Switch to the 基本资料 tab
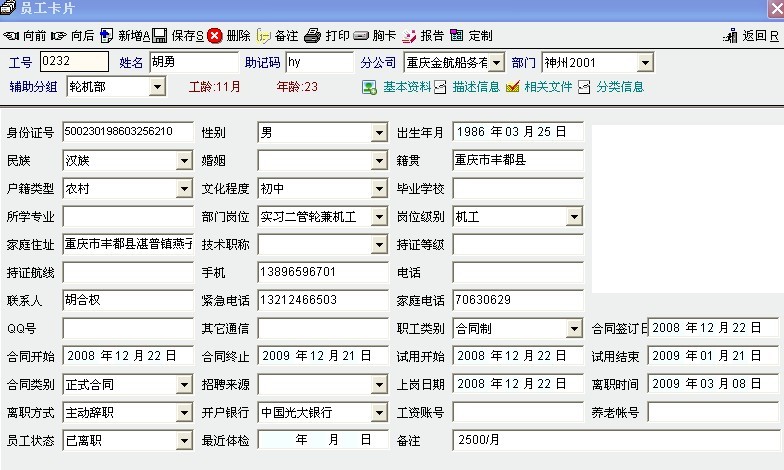784x470 pixels. pyautogui.click(x=370, y=87)
